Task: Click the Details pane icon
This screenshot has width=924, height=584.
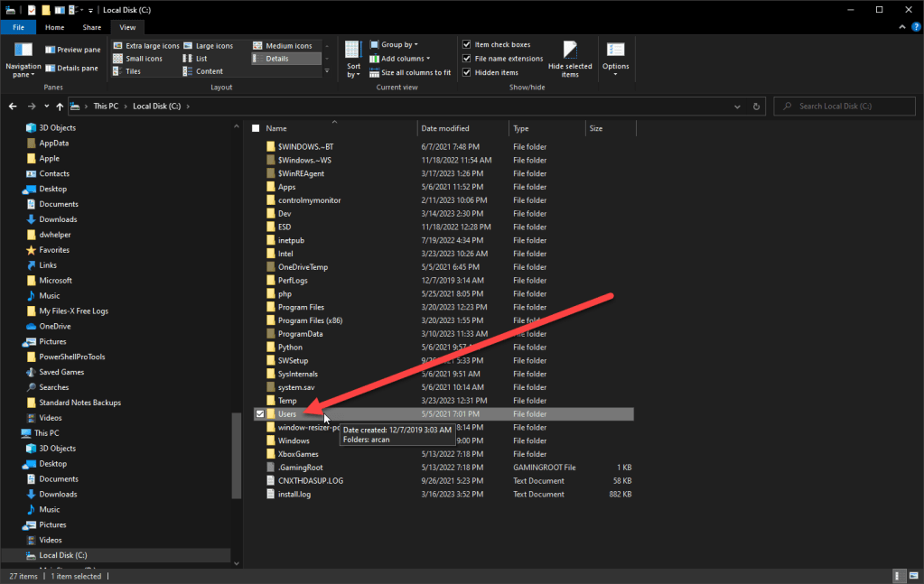Action: [51, 68]
